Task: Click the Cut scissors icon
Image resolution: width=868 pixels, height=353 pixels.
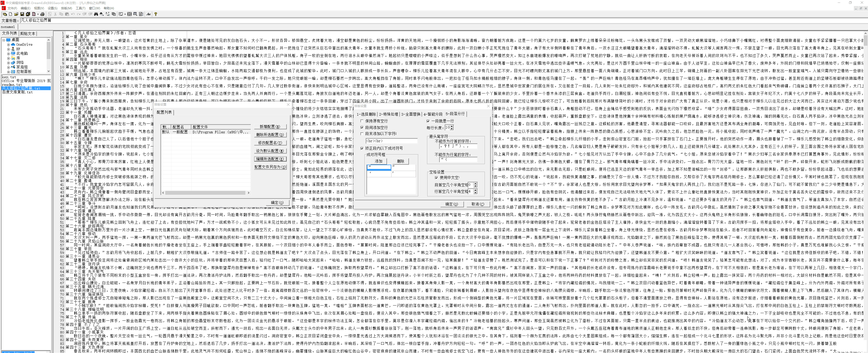Action: pos(55,14)
